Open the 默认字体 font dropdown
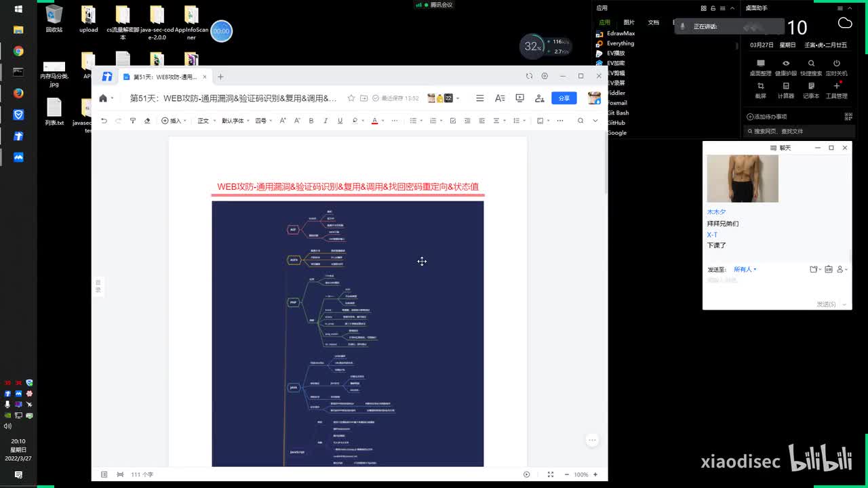Screen dimensions: 868x488 click(235, 121)
